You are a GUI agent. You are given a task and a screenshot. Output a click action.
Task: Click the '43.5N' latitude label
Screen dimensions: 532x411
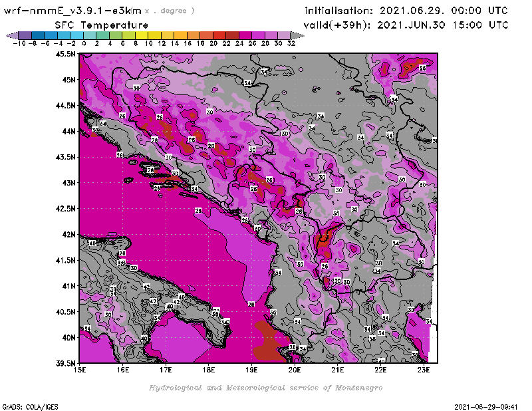point(65,157)
